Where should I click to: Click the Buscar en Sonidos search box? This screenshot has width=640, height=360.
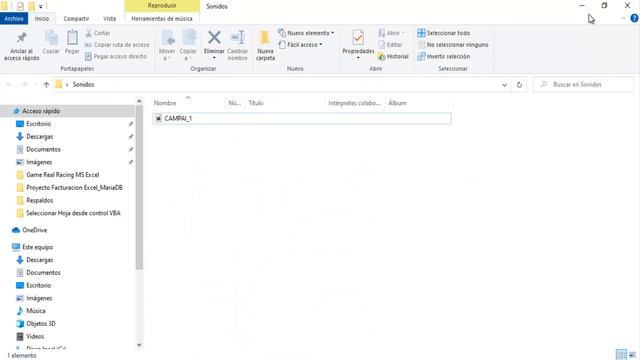point(584,84)
